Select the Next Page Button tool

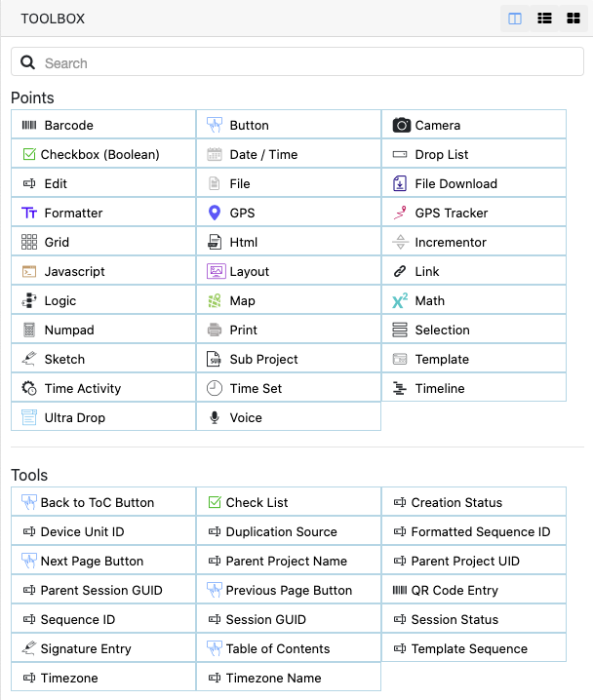tap(92, 561)
